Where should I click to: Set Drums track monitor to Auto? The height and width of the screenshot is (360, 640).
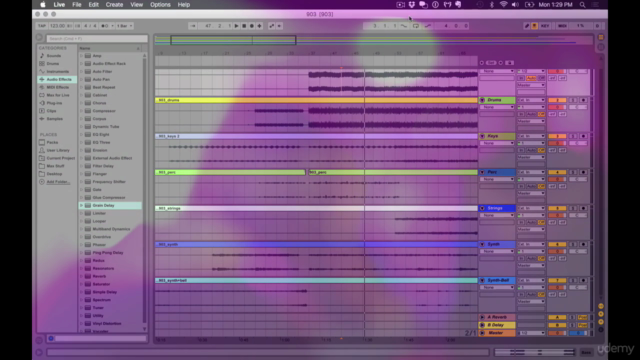pyautogui.click(x=531, y=114)
